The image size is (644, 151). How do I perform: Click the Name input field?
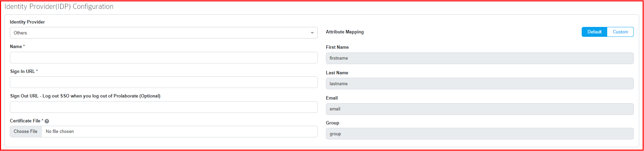[x=163, y=58]
